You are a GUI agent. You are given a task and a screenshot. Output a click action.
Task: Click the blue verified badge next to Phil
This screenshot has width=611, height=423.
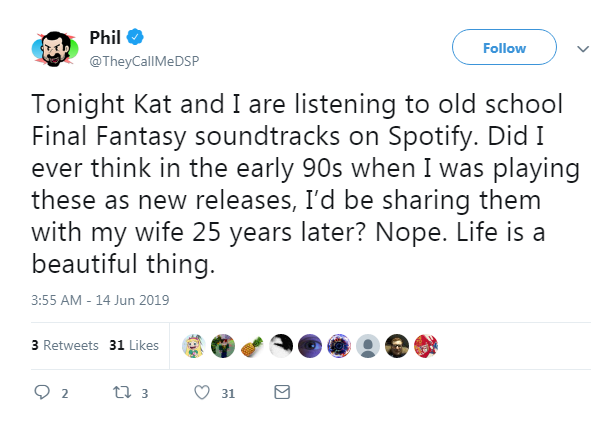coord(135,37)
